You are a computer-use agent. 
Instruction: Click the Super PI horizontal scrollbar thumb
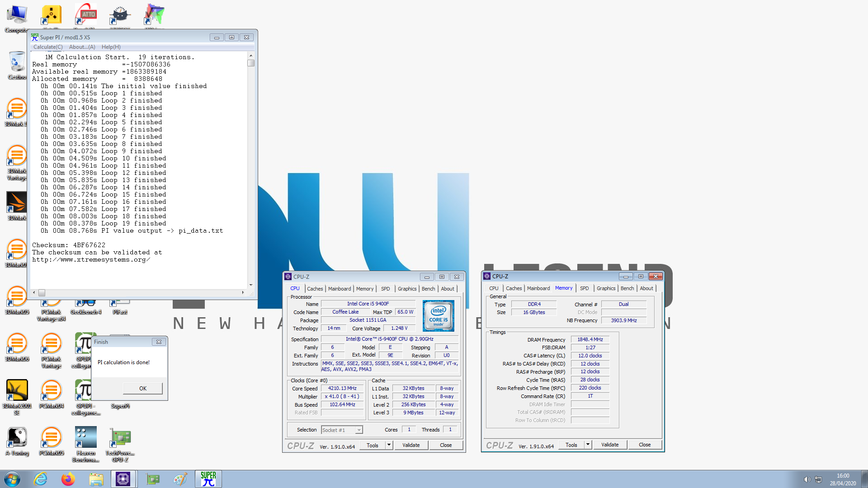42,293
